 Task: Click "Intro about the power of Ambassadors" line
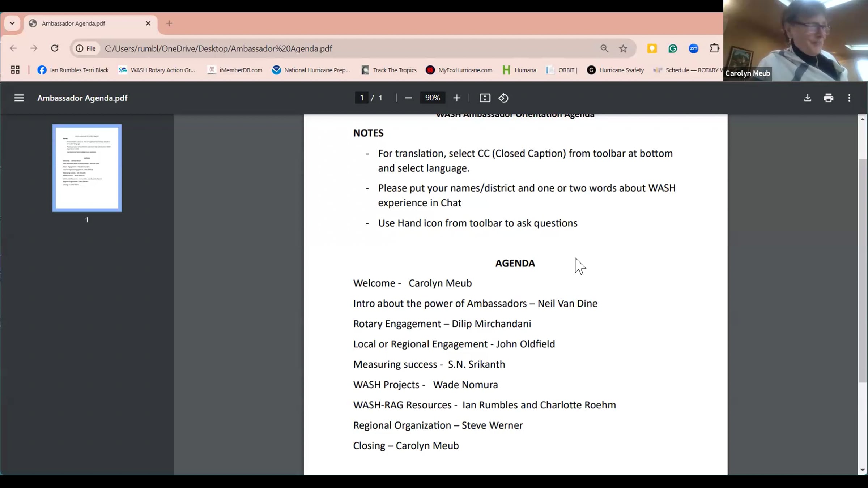pos(475,304)
